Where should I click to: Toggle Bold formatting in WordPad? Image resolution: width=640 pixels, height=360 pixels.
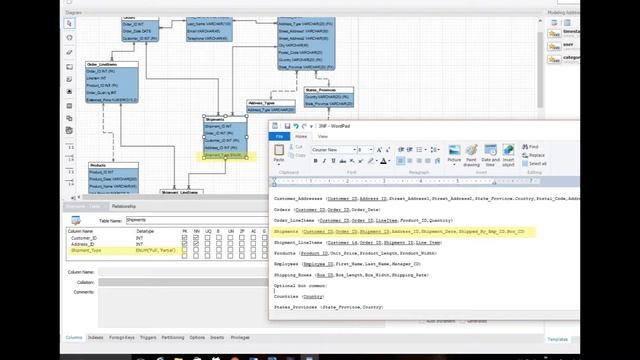pos(316,161)
